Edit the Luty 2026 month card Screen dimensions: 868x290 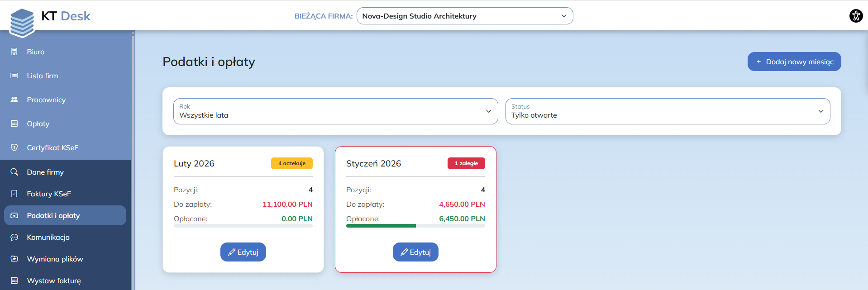tap(243, 252)
